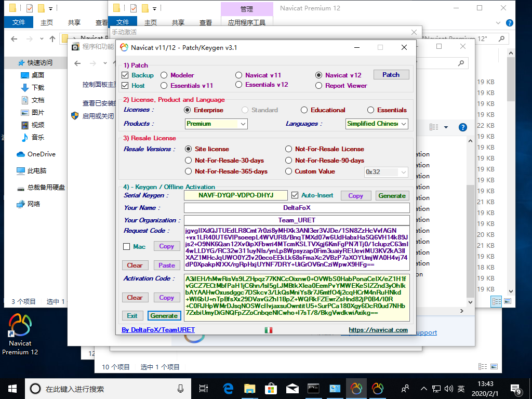
Task: Click the blue help icon beside the ribbon chevron
Action: [509, 23]
